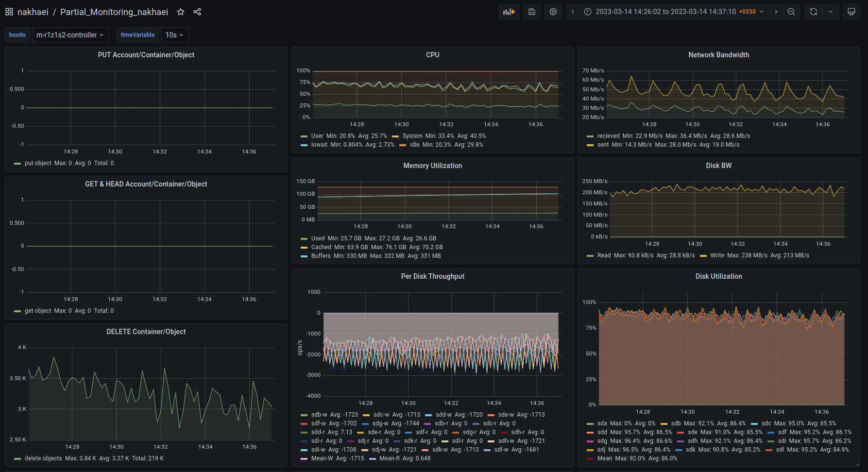Toggle the Write series in Disk BW legend

click(x=717, y=255)
